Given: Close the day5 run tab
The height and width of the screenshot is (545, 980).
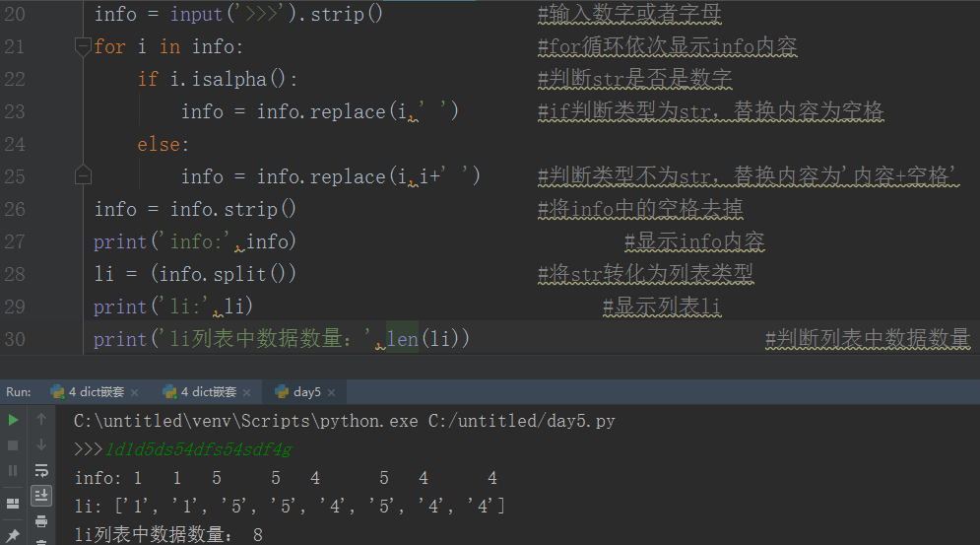Looking at the screenshot, I should 331,393.
